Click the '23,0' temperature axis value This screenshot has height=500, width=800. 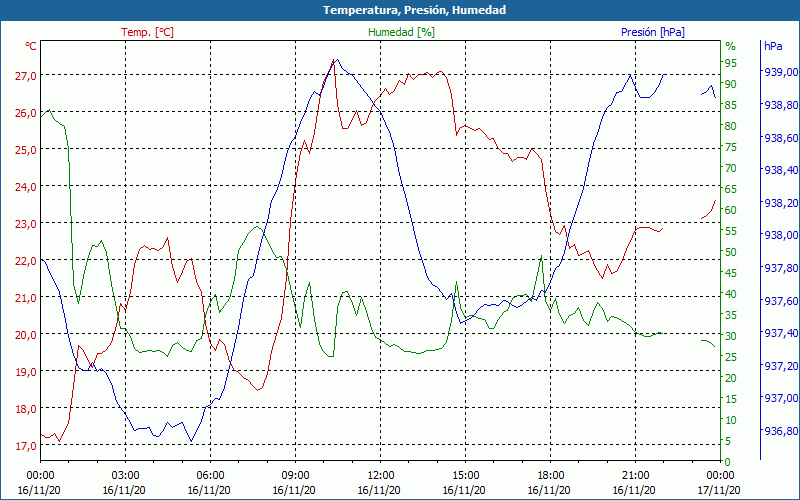26,223
